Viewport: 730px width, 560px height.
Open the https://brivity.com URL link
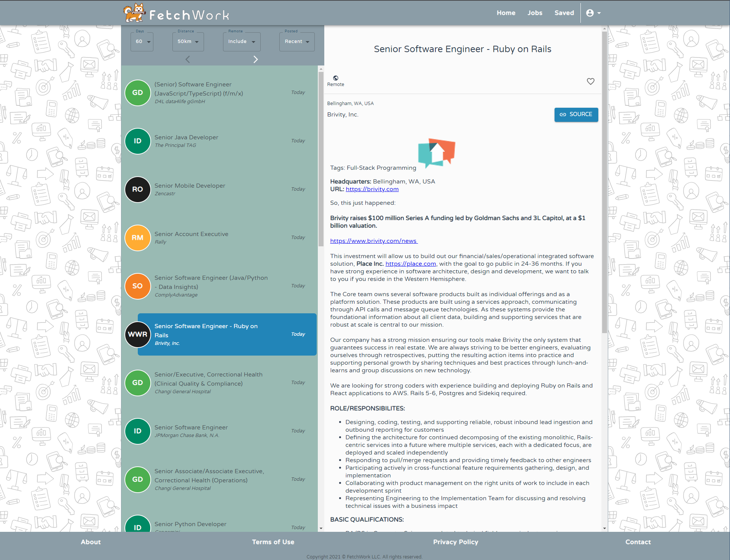372,189
